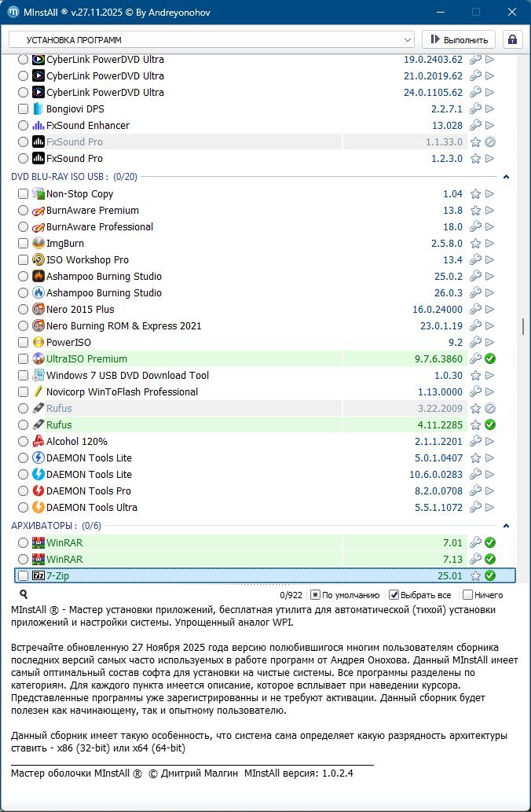531x812 pixels.
Task: Click the lock icon in the top toolbar
Action: click(513, 39)
